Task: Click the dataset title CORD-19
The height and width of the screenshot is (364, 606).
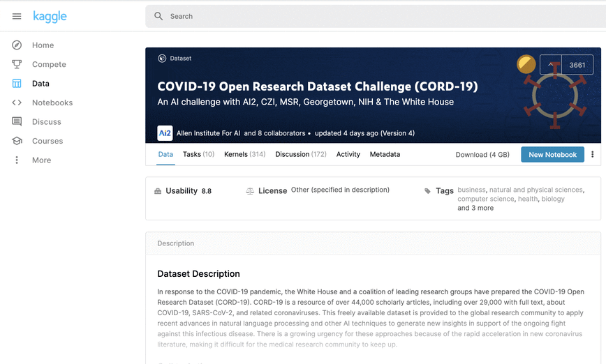Action: [317, 86]
